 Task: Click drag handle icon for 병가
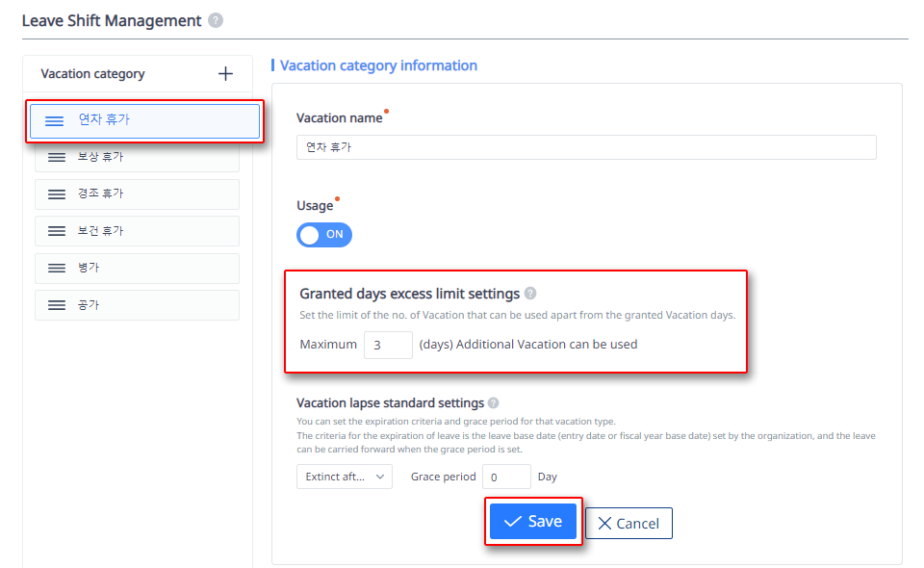pyautogui.click(x=57, y=269)
